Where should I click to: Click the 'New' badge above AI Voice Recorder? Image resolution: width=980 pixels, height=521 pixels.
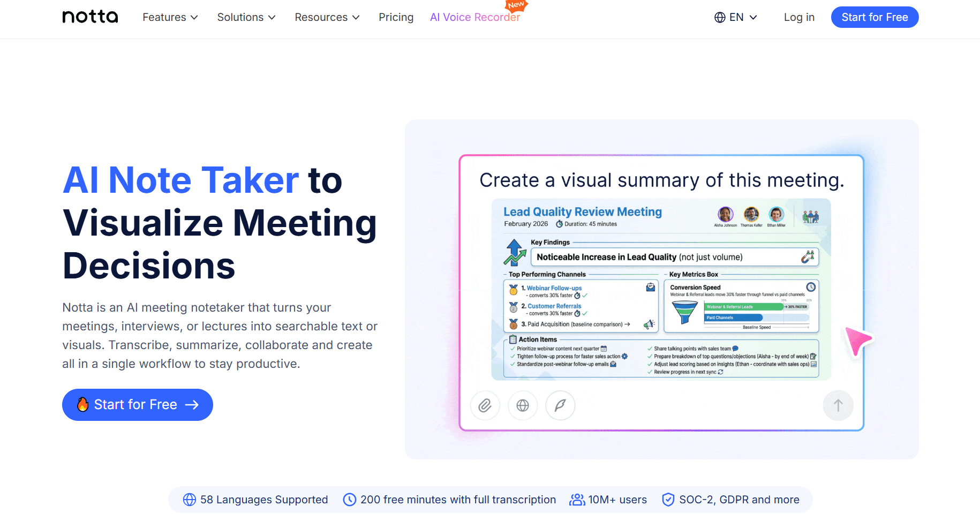[516, 5]
